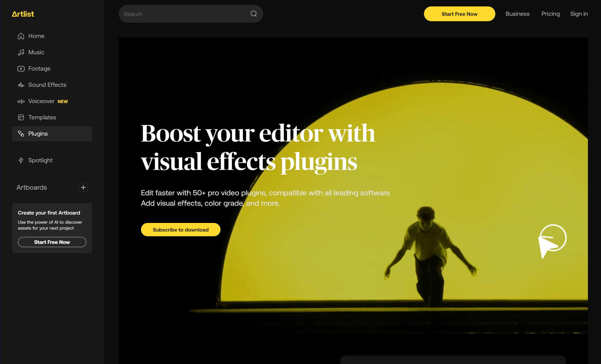Click the search magnifier icon
The width and height of the screenshot is (601, 364).
pos(254,14)
